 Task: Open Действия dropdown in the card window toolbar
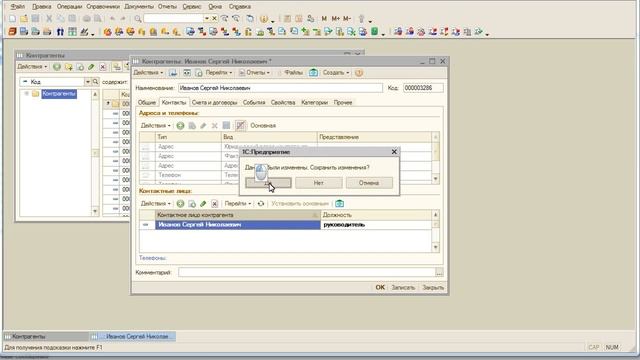pos(148,73)
